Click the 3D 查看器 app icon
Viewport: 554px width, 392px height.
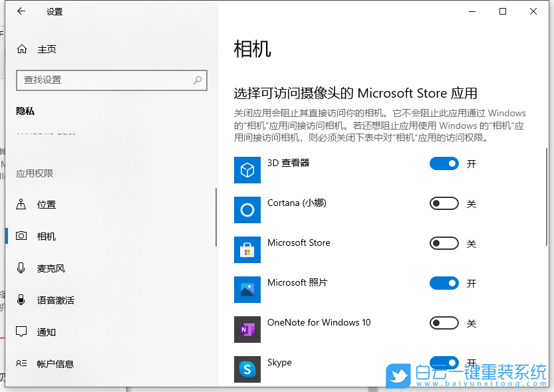pyautogui.click(x=247, y=170)
